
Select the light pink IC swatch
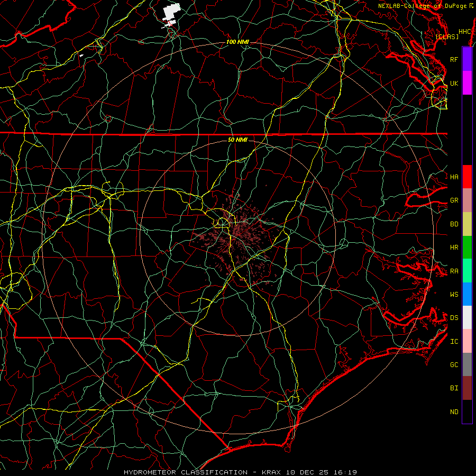(x=467, y=341)
